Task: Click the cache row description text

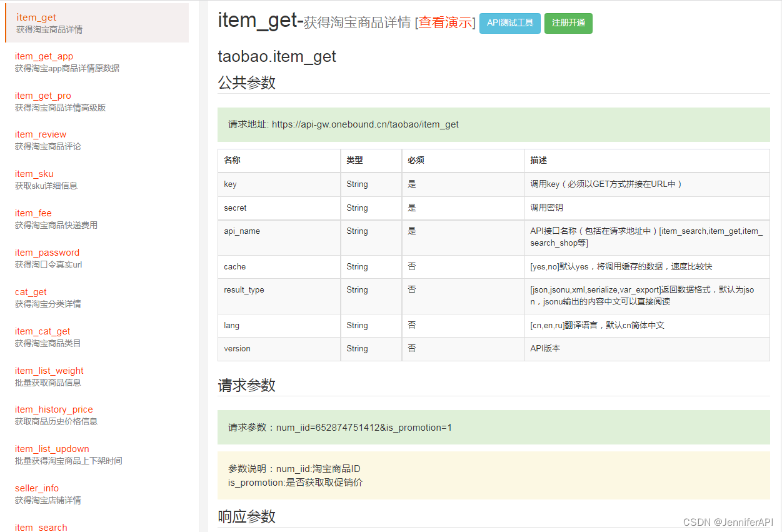Action: click(x=621, y=267)
